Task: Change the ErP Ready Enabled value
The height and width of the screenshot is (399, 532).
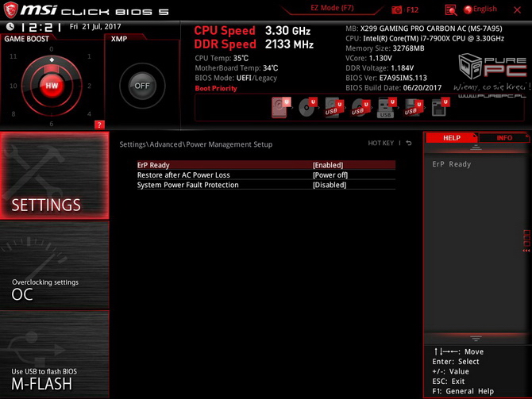Action: tap(328, 165)
